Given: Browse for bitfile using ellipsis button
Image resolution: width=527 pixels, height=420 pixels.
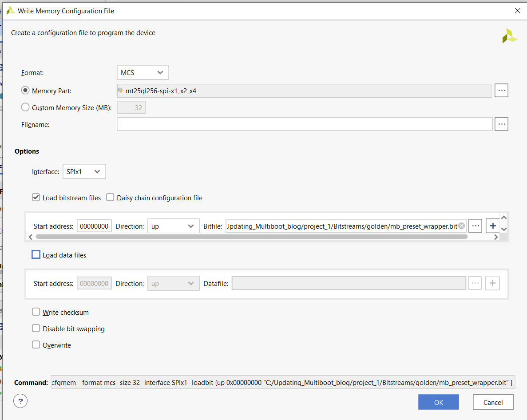Looking at the screenshot, I should tap(475, 226).
